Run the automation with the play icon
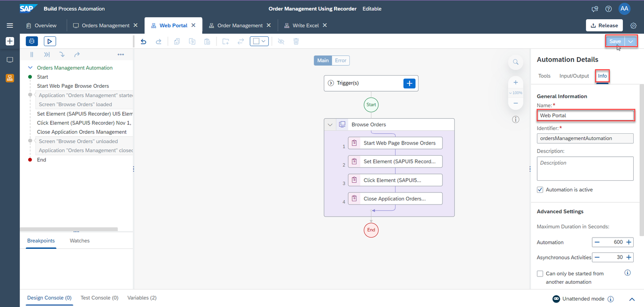The height and width of the screenshot is (307, 644). coord(50,41)
